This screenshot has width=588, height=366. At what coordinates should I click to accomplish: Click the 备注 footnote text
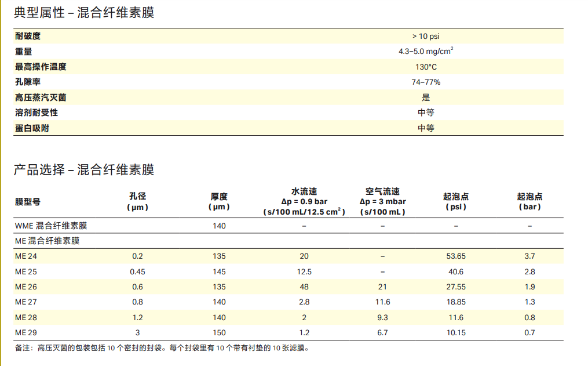pos(162,348)
